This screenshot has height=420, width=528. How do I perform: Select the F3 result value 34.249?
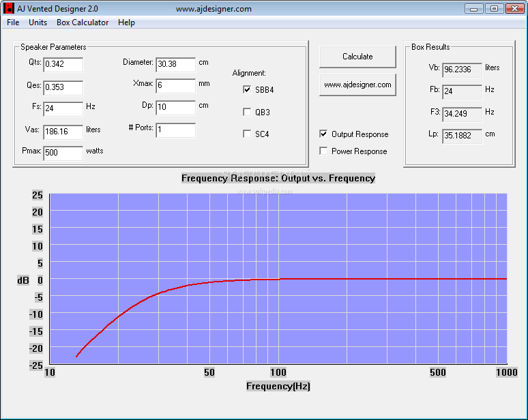462,114
